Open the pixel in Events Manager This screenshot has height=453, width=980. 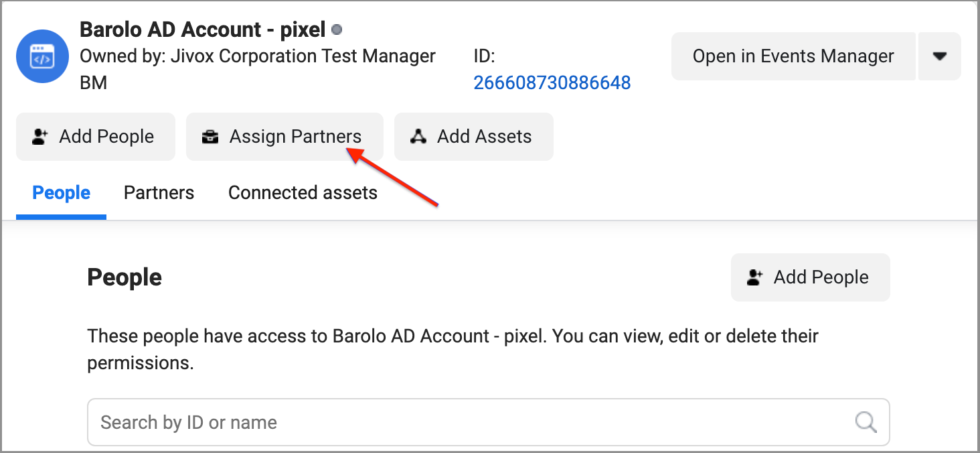coord(793,56)
